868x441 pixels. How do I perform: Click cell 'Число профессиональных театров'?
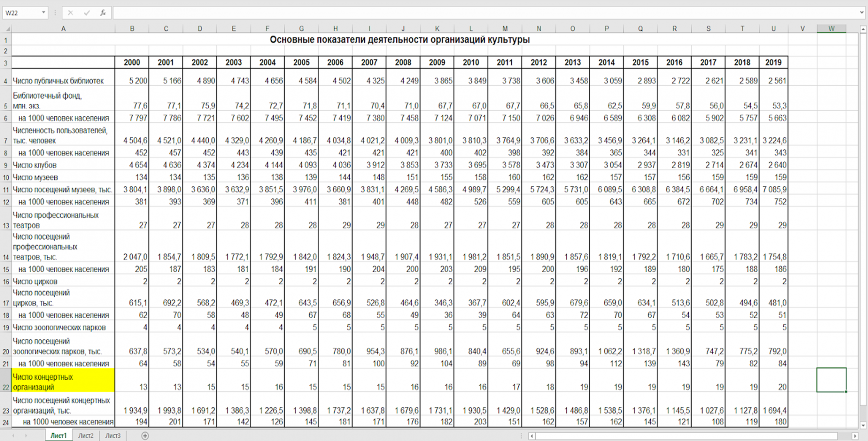pos(63,219)
